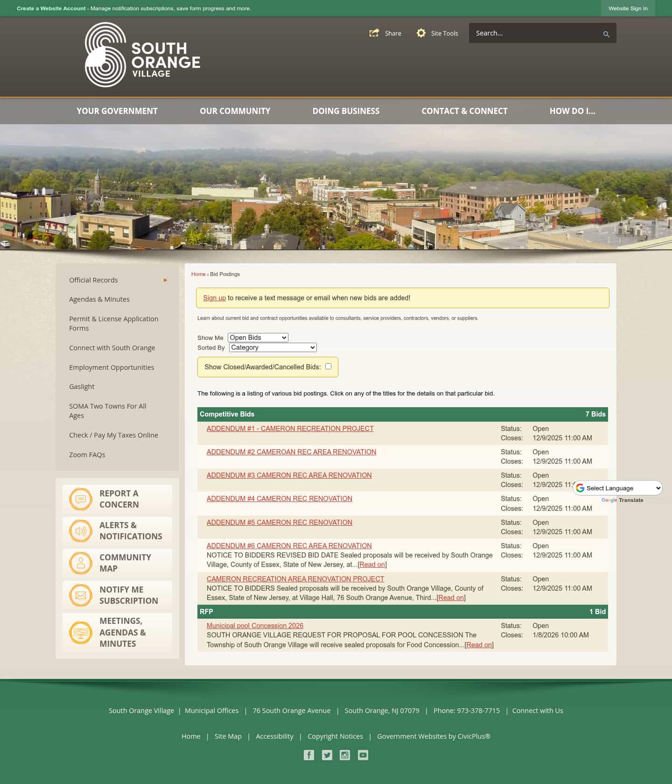672x784 pixels.
Task: Open Municipal pool Concession 2026 bid
Action: click(x=255, y=626)
